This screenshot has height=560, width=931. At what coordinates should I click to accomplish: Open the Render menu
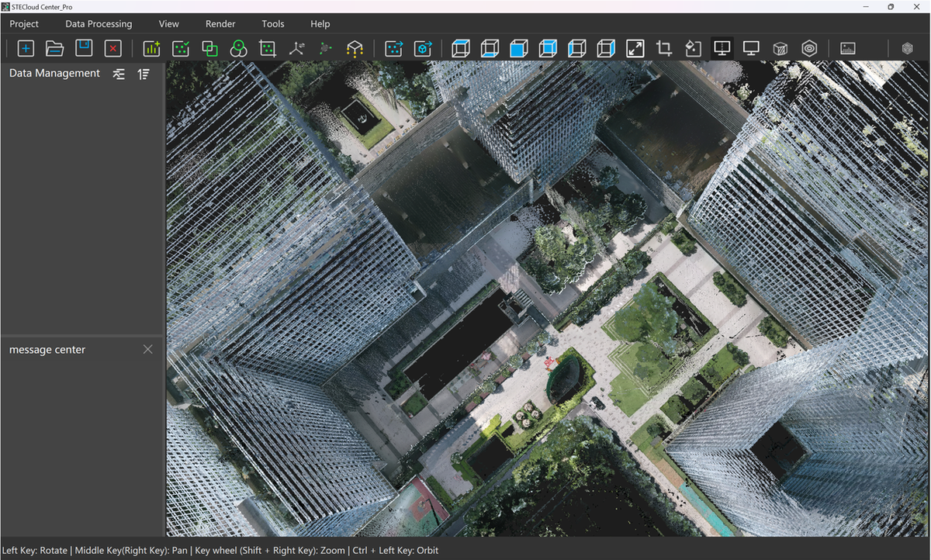click(x=220, y=24)
